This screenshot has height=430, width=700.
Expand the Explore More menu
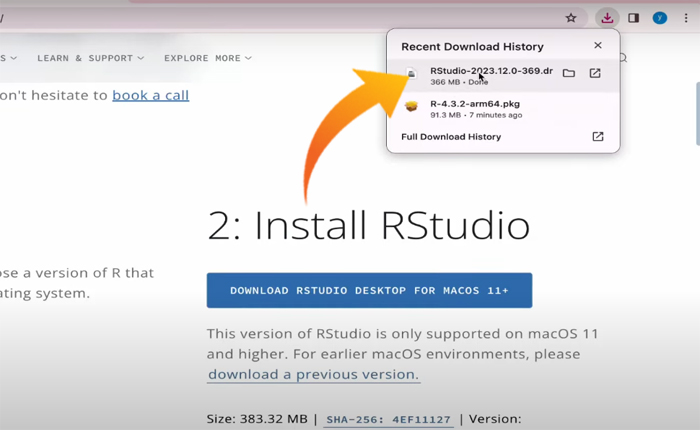point(208,58)
